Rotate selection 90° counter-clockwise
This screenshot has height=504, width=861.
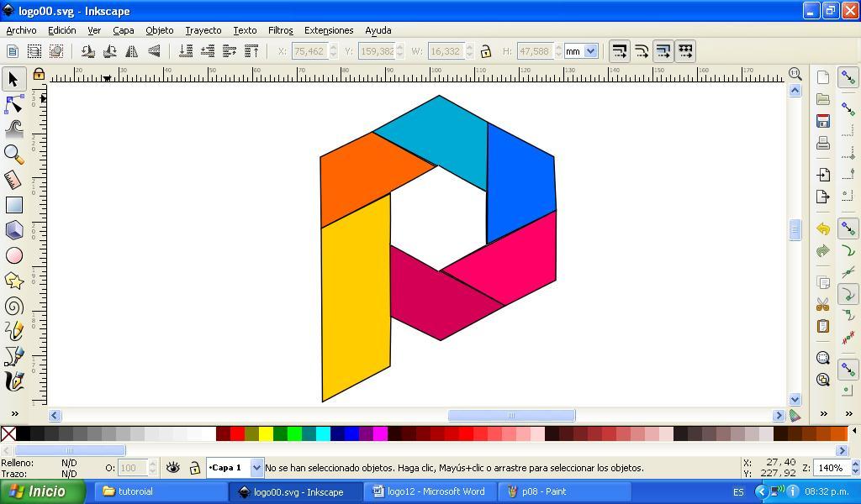tap(87, 51)
